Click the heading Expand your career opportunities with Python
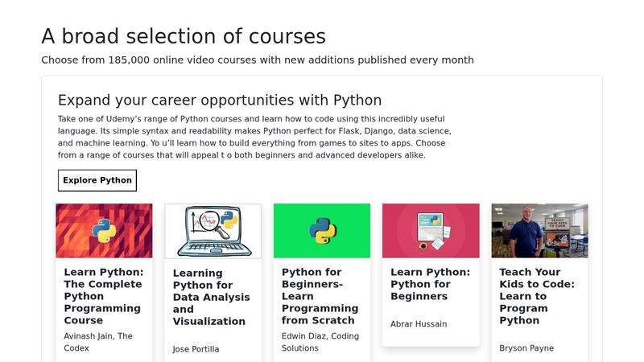The height and width of the screenshot is (362, 644). click(x=220, y=101)
